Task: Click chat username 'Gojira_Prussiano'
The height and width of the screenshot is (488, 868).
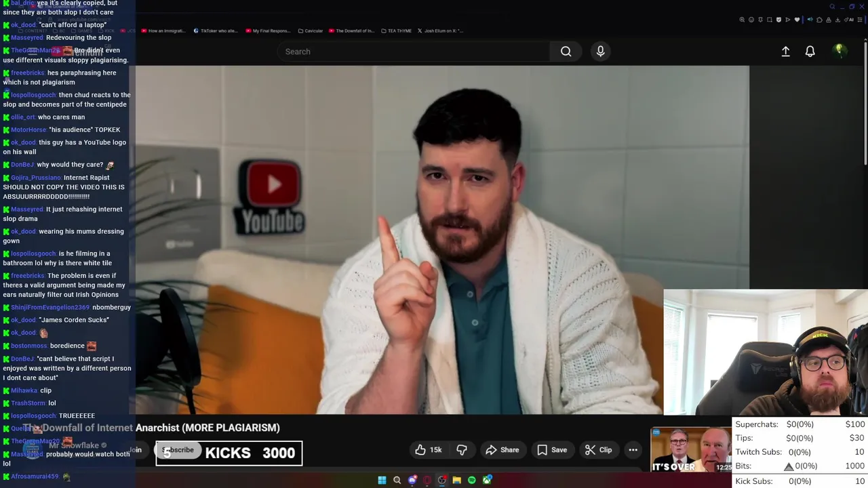Action: click(36, 178)
